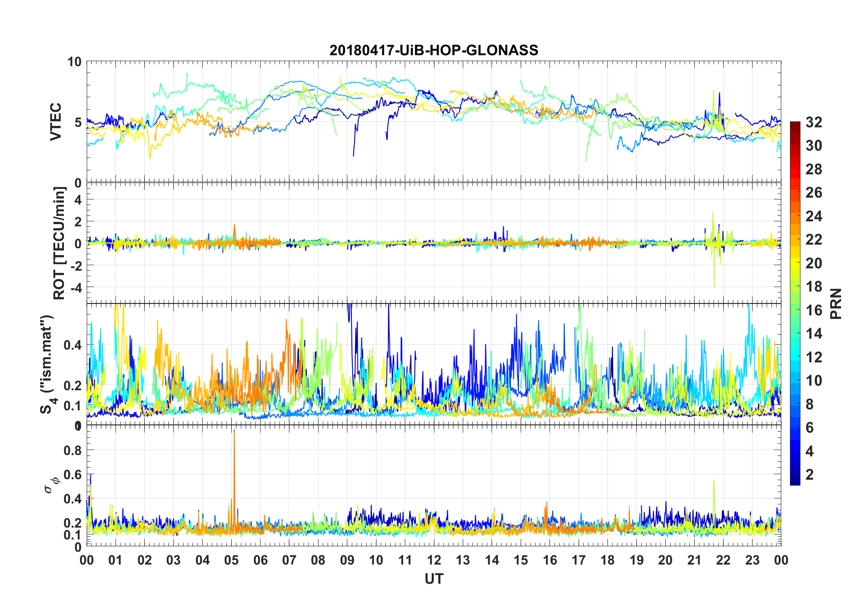Viewport: 868px width, 607px height.
Task: Select hour 21 on the UT axis
Action: coord(694,560)
